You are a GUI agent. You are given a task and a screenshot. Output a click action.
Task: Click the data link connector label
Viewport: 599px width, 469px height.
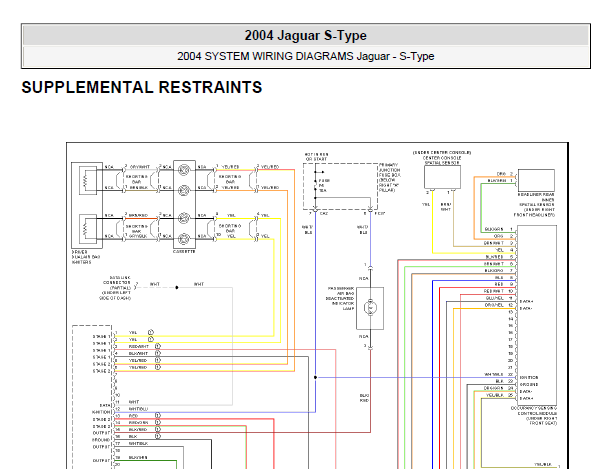coord(116,288)
